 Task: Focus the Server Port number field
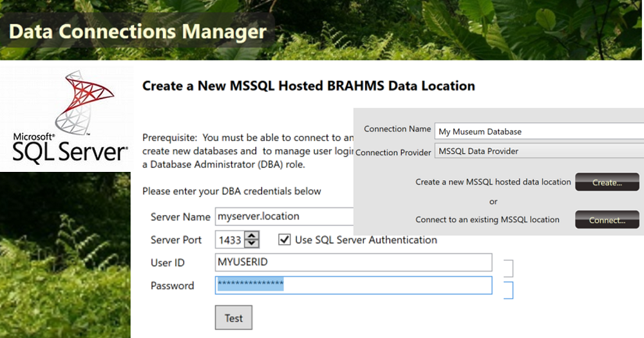[x=230, y=240]
